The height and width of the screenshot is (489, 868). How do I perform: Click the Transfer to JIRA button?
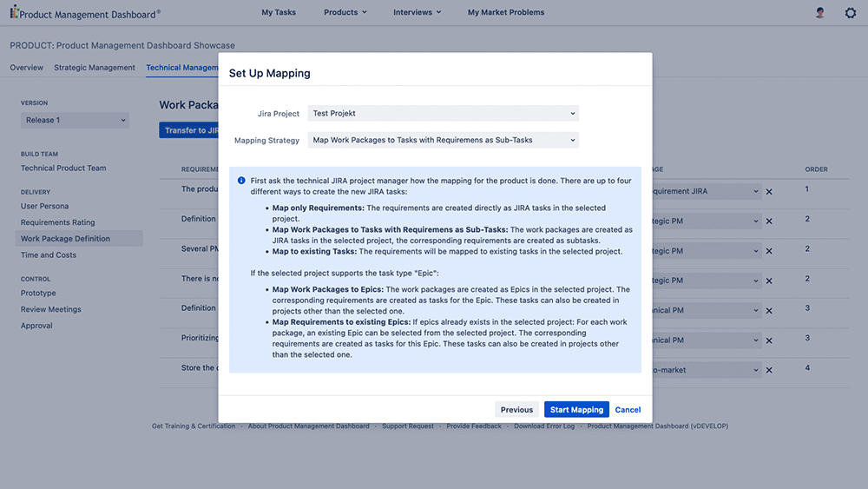(x=188, y=130)
